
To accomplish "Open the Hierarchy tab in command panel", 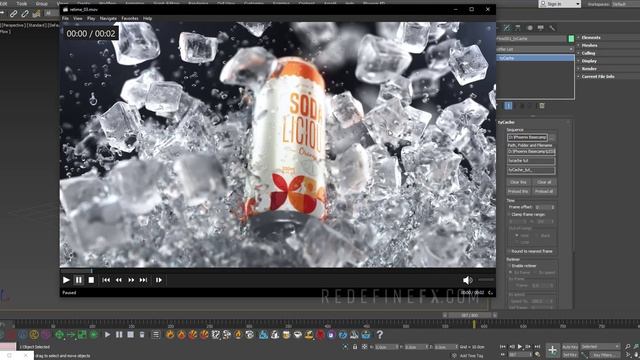I will point(518,28).
